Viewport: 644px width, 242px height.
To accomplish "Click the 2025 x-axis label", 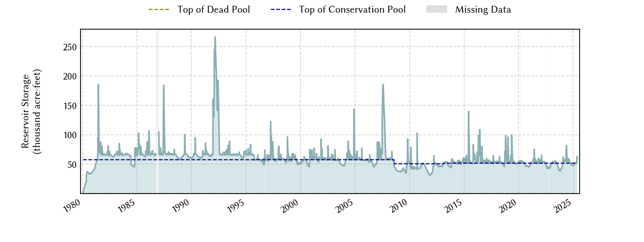I will (x=563, y=206).
